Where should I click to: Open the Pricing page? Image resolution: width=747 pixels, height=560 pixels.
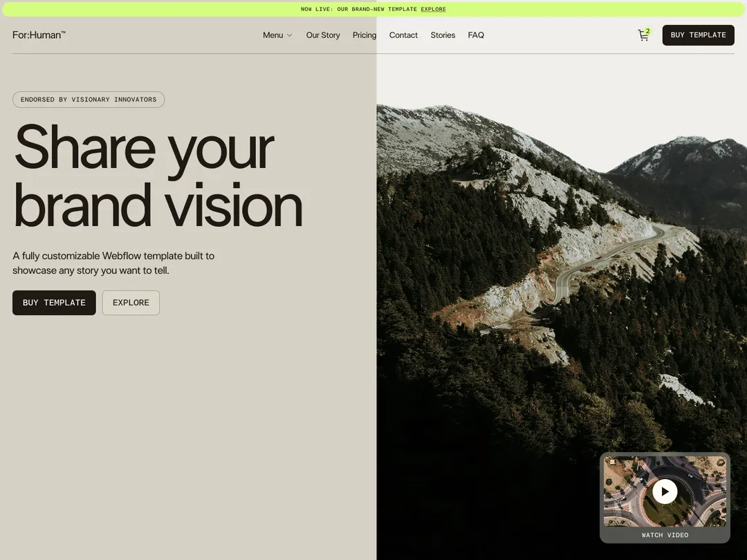(x=365, y=35)
